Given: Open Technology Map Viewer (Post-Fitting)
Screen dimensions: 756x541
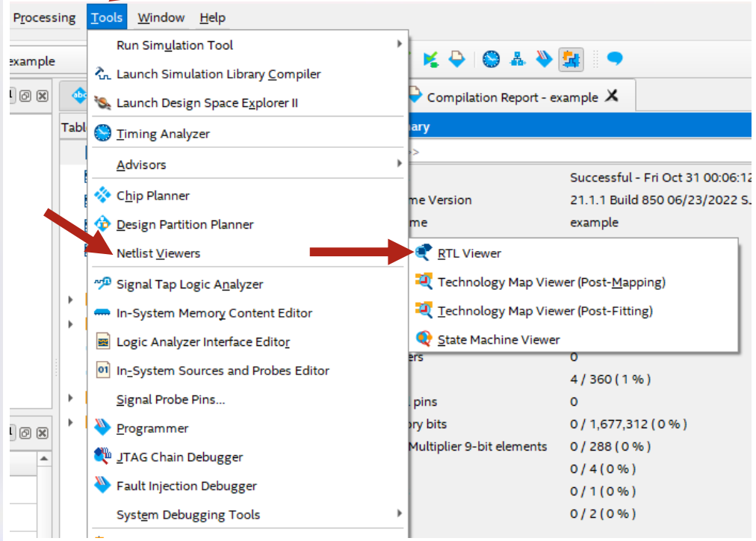Looking at the screenshot, I should [x=545, y=311].
